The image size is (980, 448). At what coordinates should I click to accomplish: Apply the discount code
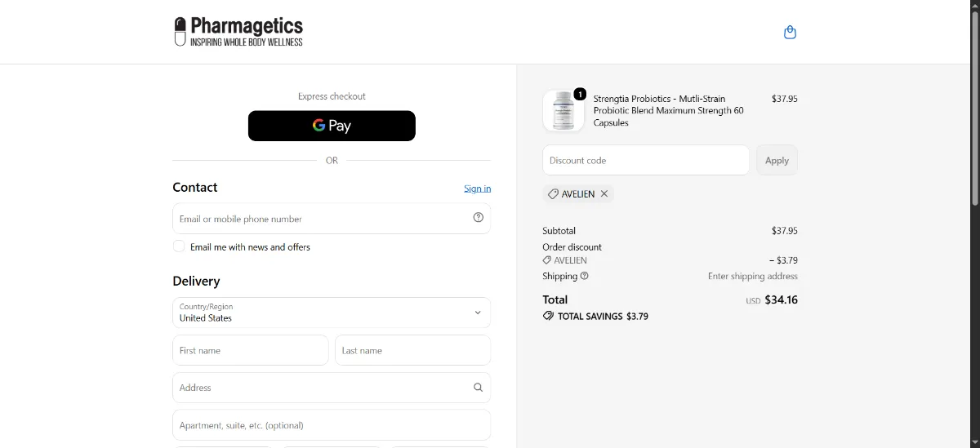pos(777,160)
